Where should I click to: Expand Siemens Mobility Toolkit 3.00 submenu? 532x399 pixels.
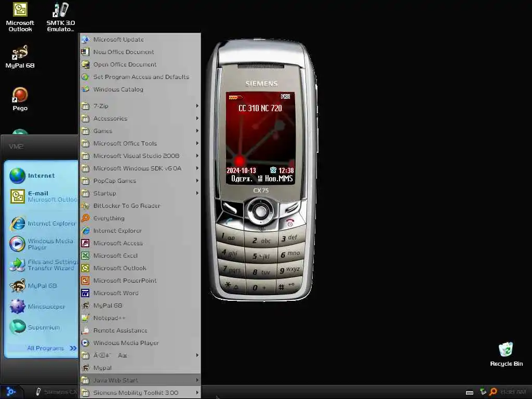click(x=140, y=393)
